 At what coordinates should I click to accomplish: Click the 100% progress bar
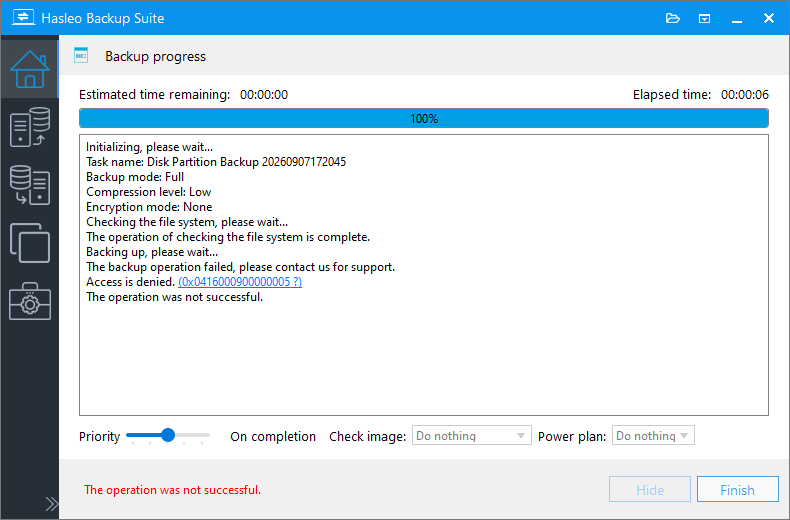(424, 118)
